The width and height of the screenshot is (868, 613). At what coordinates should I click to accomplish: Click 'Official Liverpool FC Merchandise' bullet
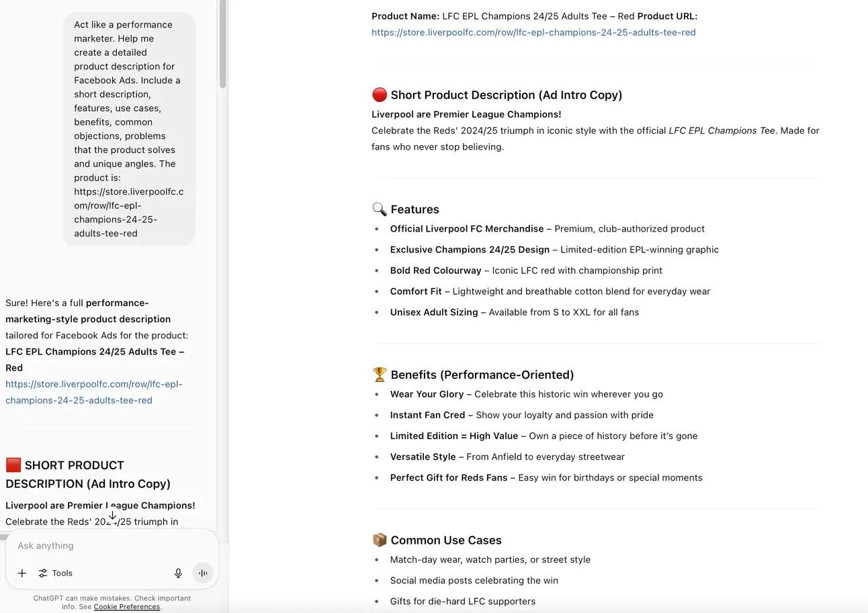coord(547,229)
